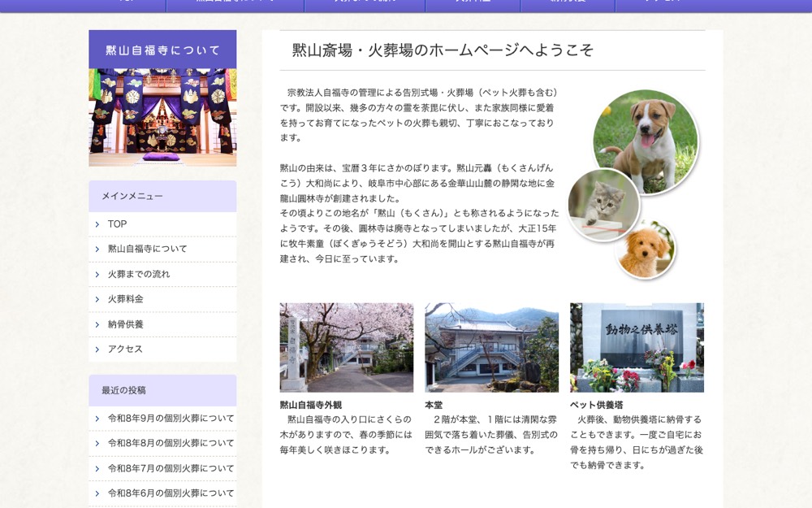812x508 pixels.
Task: Click the fluffy brown puppy circular photo
Action: (646, 250)
